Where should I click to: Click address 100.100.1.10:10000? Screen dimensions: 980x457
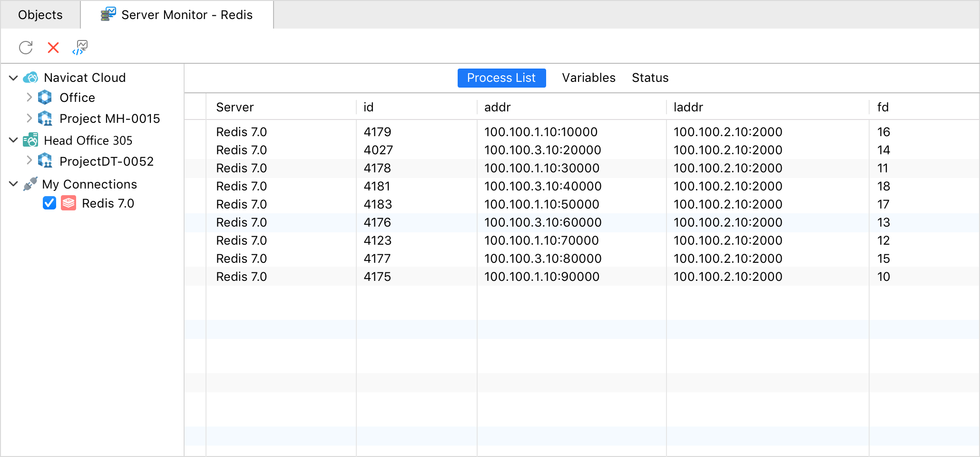(541, 132)
